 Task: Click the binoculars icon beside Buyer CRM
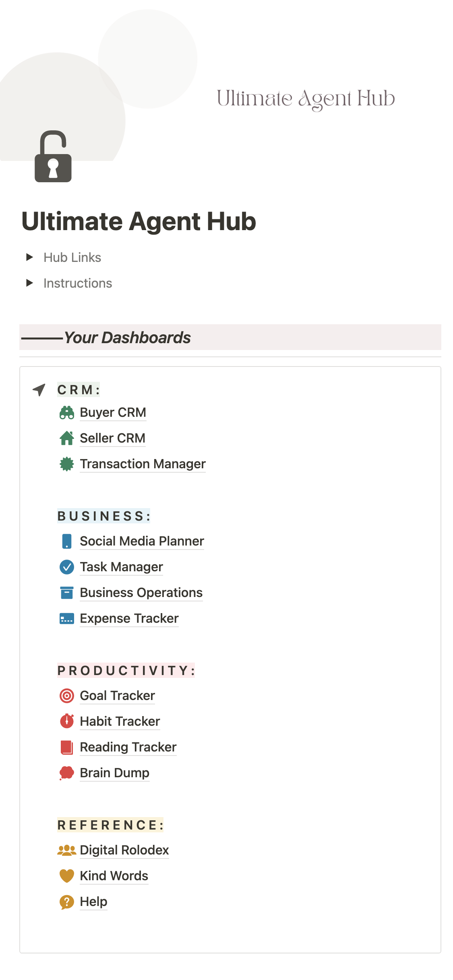click(x=67, y=413)
